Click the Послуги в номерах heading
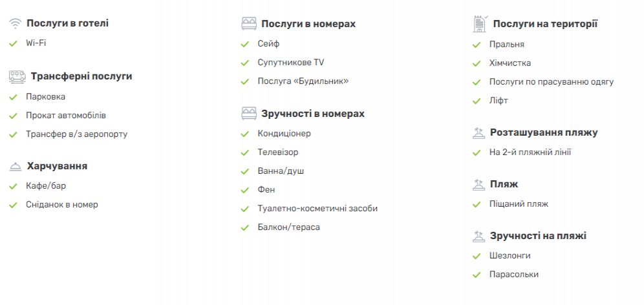This screenshot has width=644, height=305. (x=308, y=24)
